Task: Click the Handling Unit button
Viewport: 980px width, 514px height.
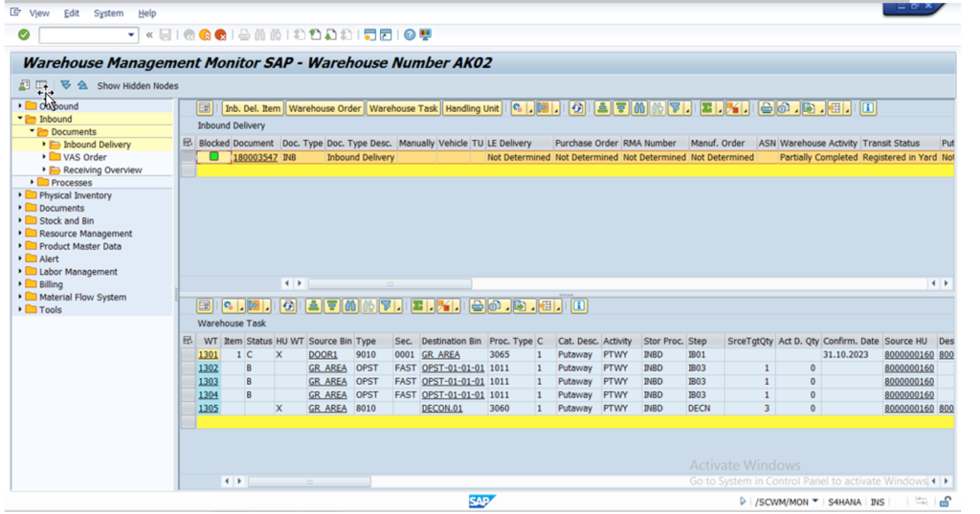Action: click(x=472, y=108)
